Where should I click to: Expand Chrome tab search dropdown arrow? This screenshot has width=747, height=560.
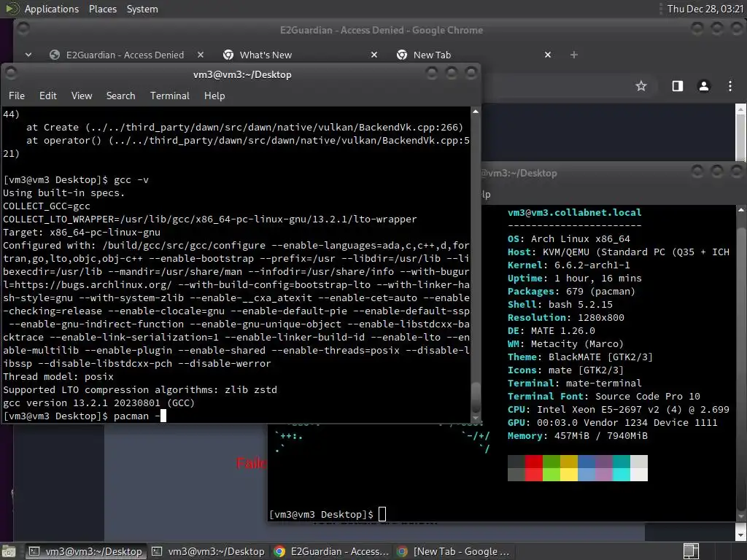pos(28,55)
